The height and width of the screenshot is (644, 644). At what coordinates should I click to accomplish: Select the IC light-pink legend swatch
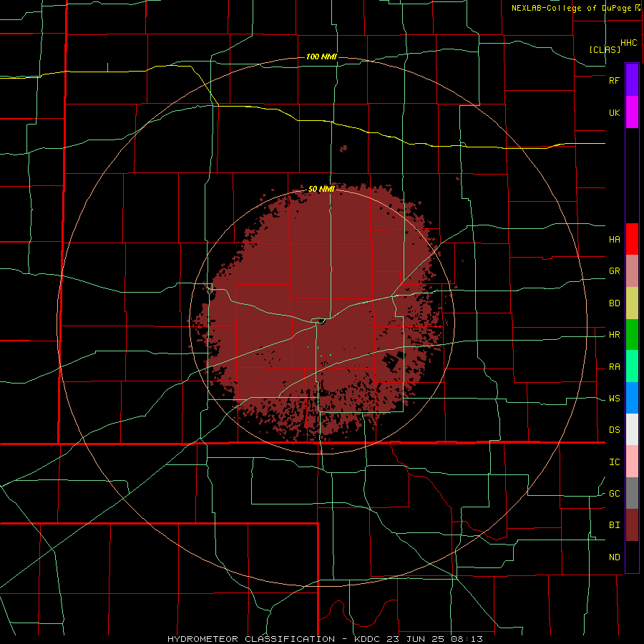click(x=632, y=462)
